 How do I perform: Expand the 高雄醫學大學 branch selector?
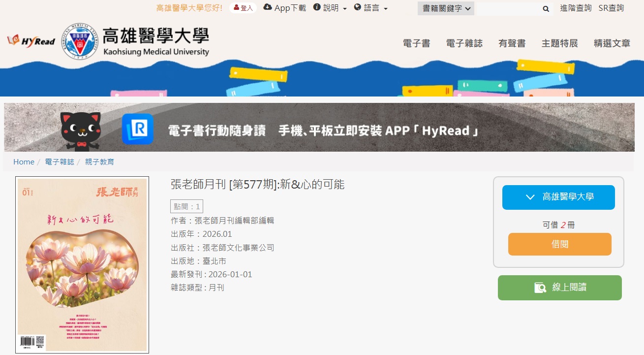[558, 197]
